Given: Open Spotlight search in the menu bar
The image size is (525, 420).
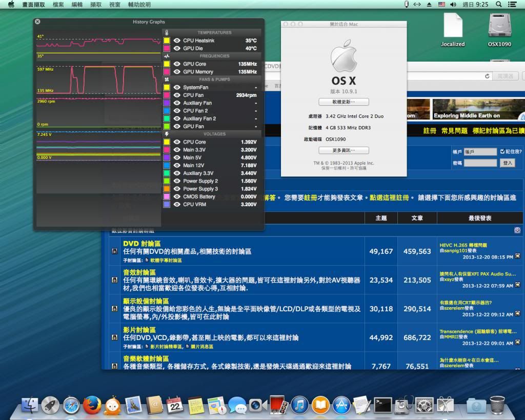Looking at the screenshot, I should [498, 4].
